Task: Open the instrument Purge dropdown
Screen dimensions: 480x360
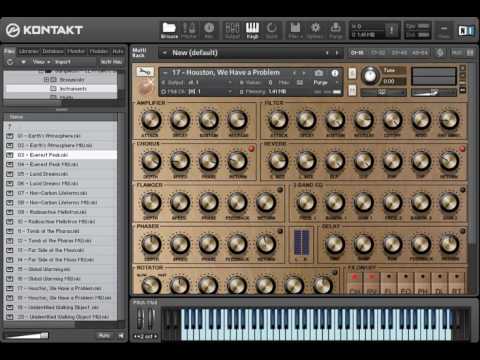Action: click(x=326, y=82)
